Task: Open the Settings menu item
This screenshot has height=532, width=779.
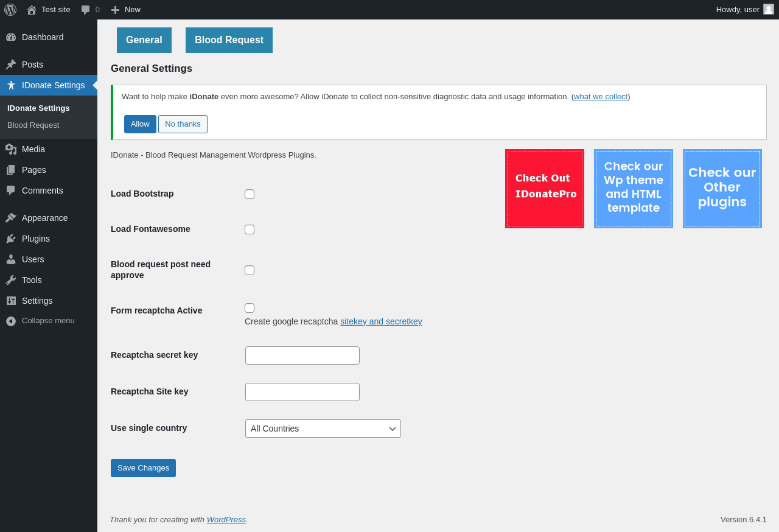Action: (49, 301)
